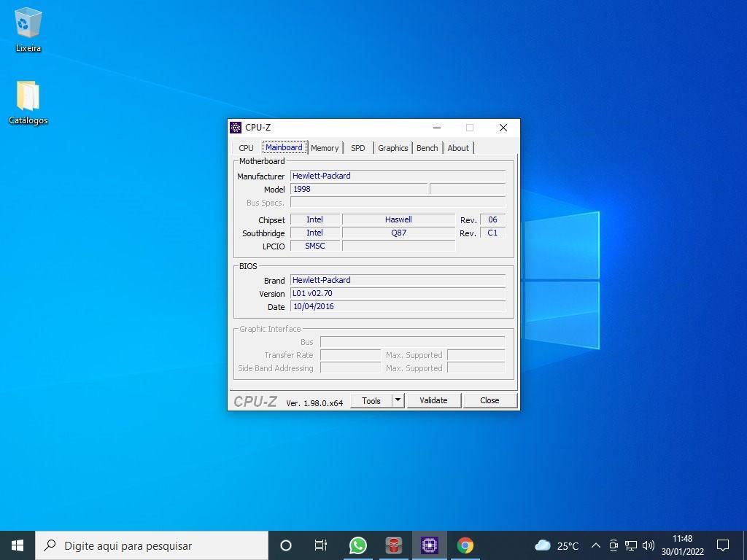Open the Lixeira recycle bin icon
Viewport: 747px width, 560px height.
pyautogui.click(x=28, y=29)
